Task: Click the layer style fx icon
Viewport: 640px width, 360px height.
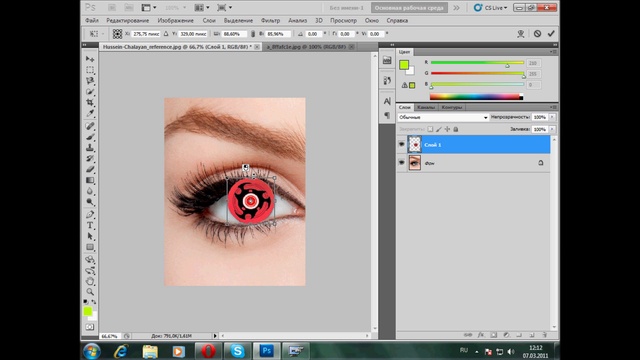Action: (481, 335)
